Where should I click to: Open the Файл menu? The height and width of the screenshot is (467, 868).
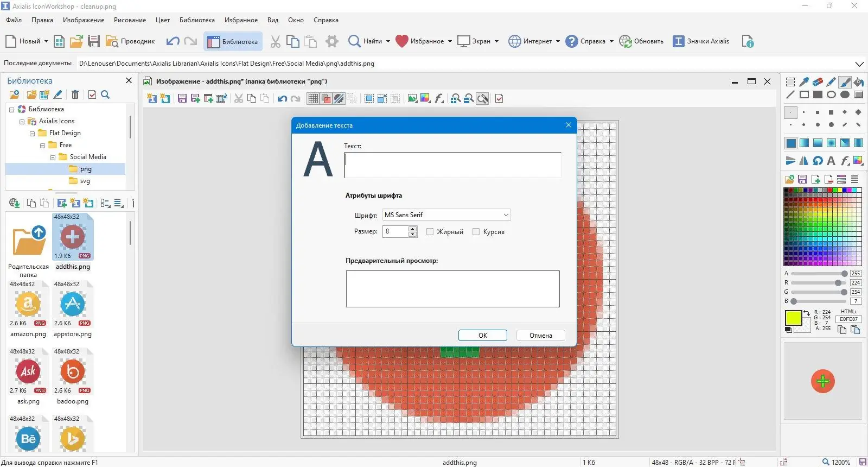point(14,20)
